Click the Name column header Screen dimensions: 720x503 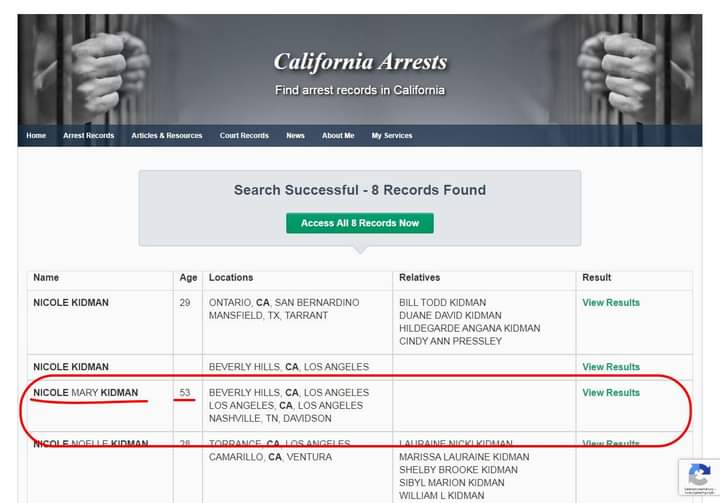(46, 277)
